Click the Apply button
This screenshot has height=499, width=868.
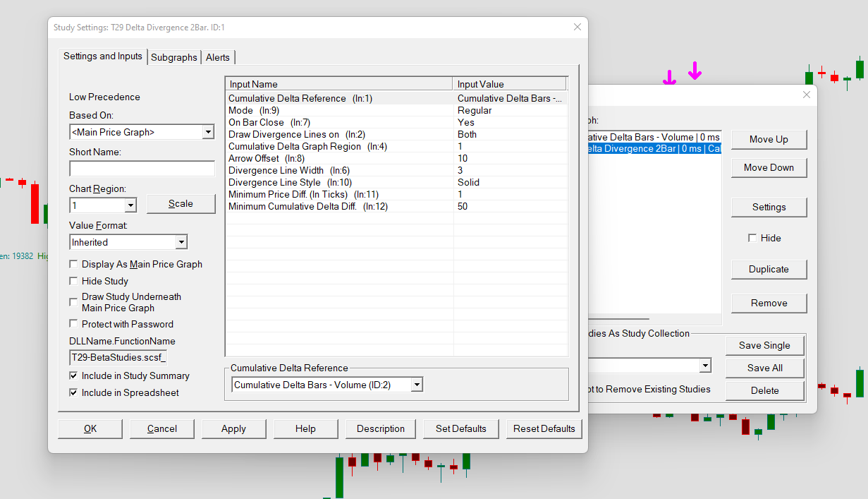click(233, 428)
